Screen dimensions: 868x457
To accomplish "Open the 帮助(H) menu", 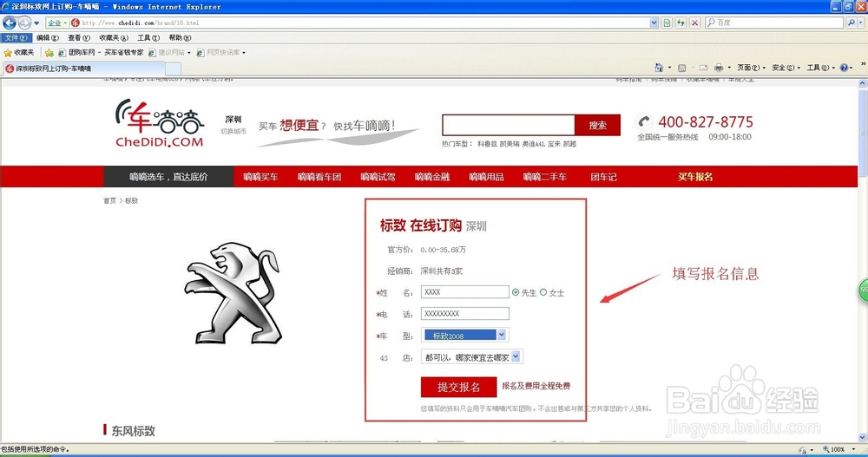I will tap(180, 37).
